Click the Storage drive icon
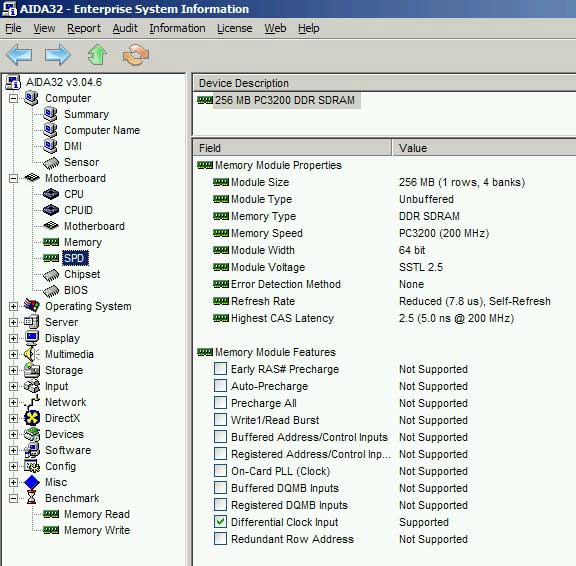Screen dimensions: 576x566 [x=32, y=370]
